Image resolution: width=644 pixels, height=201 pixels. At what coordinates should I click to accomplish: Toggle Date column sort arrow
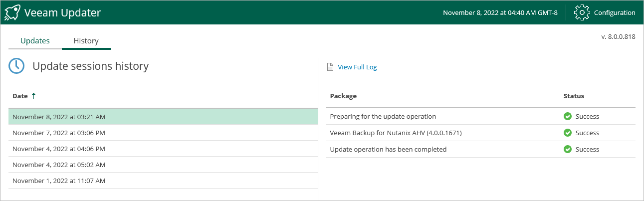34,96
